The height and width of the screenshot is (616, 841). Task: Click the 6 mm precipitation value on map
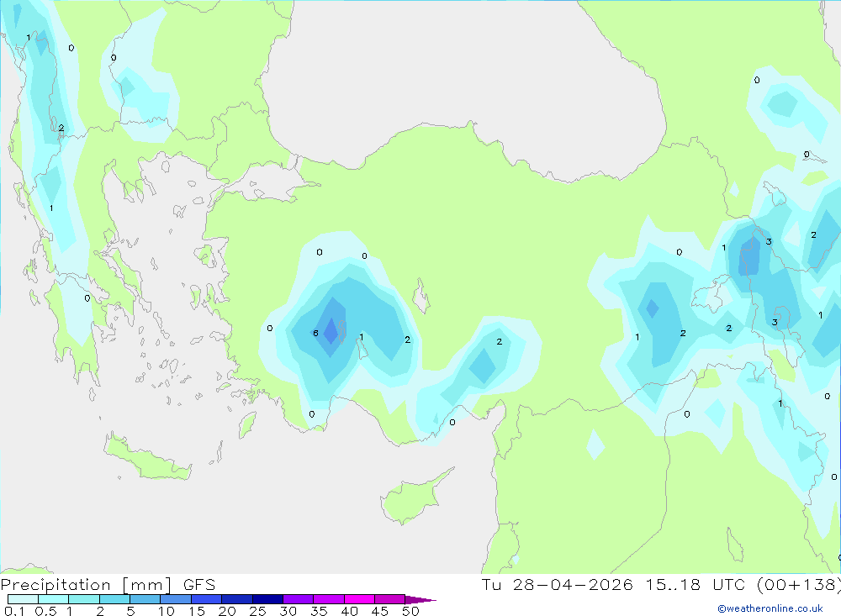[315, 334]
